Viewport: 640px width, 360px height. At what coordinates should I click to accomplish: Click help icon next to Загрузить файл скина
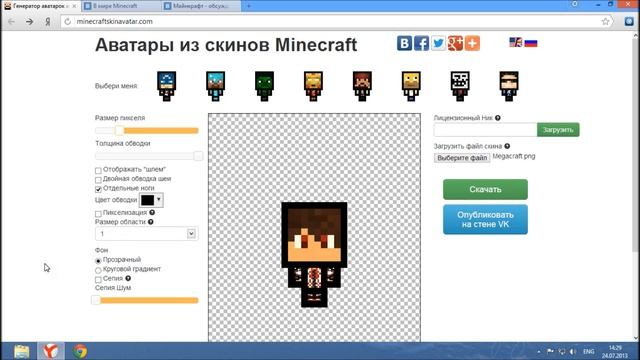tap(507, 146)
